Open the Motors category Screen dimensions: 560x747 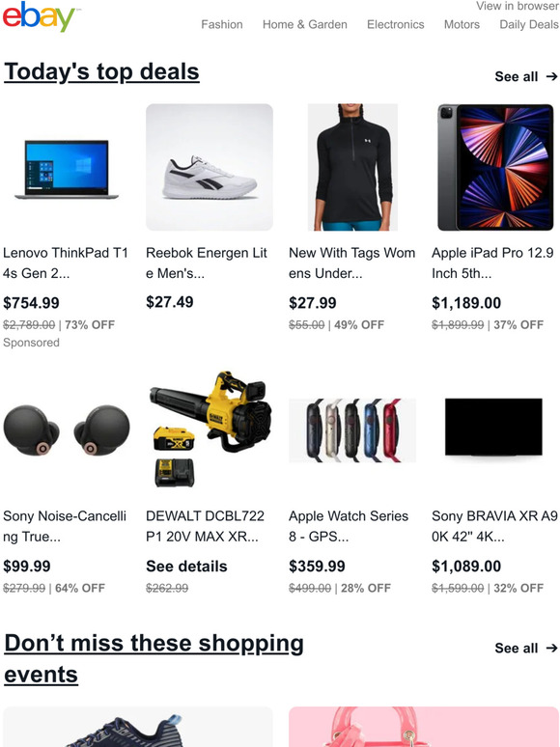click(x=462, y=24)
